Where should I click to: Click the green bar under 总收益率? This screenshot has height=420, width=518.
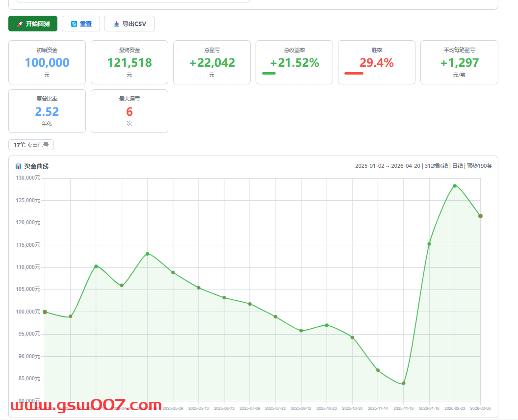(x=269, y=74)
